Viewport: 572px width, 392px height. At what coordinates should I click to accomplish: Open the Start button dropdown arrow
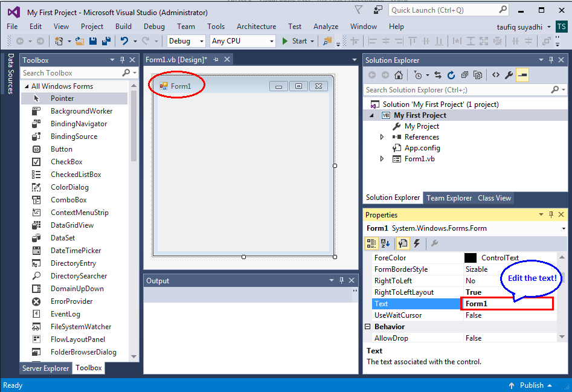tap(312, 41)
